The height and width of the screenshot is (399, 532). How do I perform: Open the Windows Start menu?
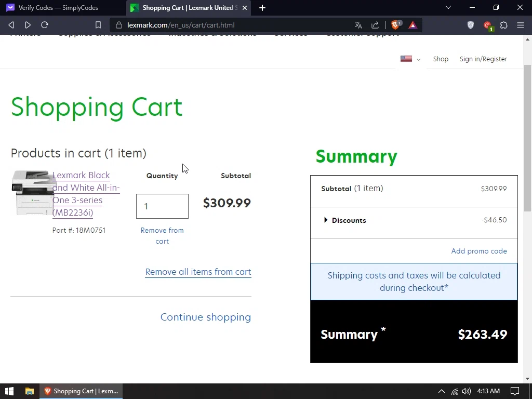pos(9,391)
